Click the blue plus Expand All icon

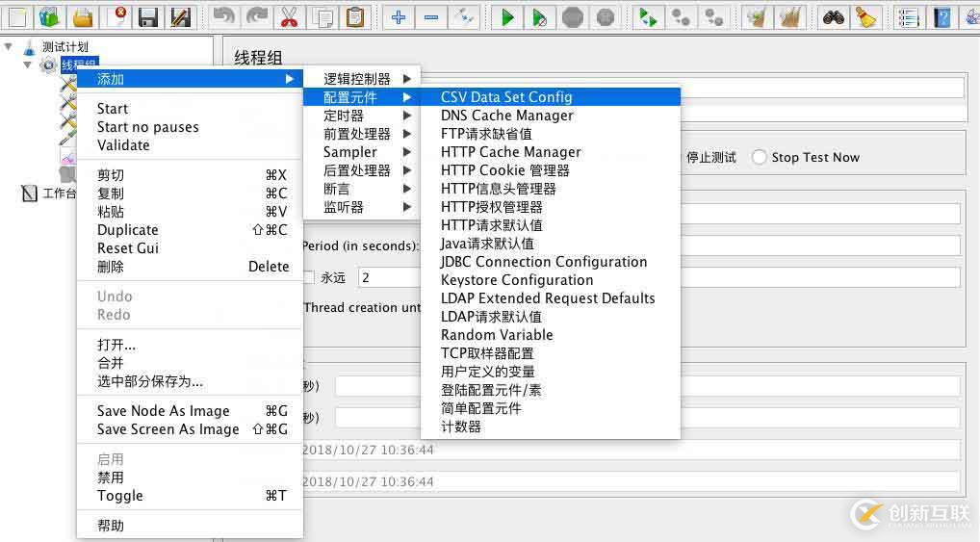click(x=399, y=17)
